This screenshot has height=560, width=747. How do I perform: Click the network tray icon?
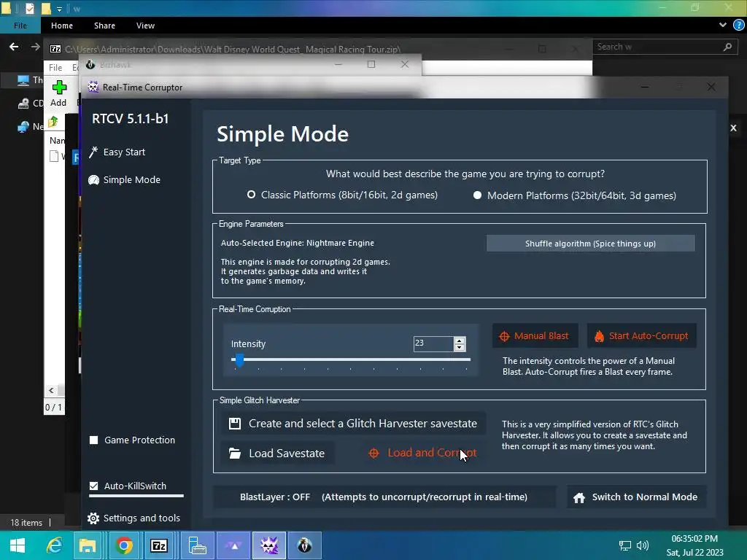(624, 545)
